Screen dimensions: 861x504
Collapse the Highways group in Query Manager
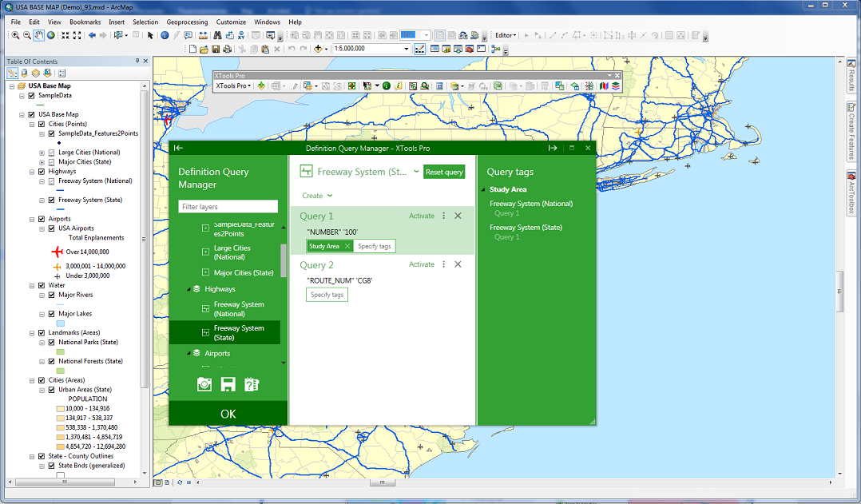tap(188, 289)
